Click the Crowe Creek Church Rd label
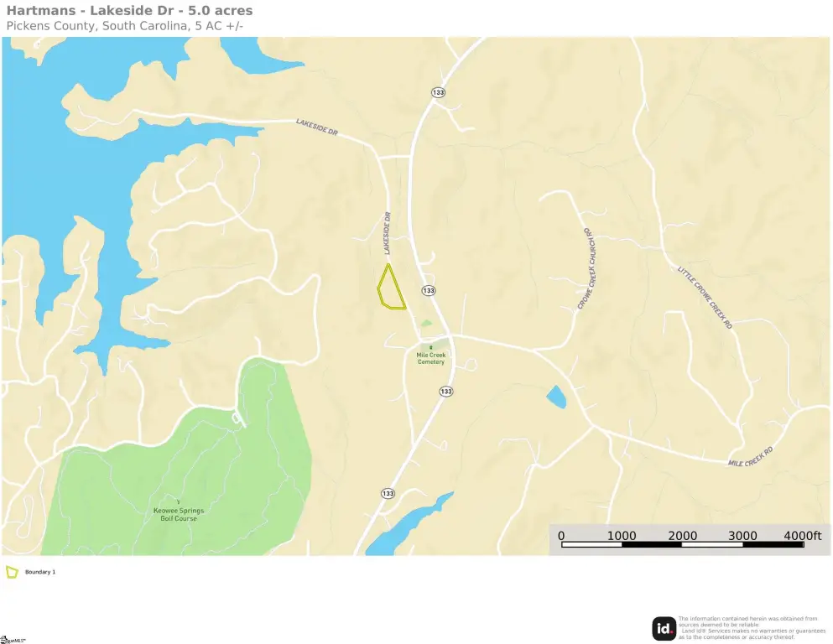 [x=587, y=268]
